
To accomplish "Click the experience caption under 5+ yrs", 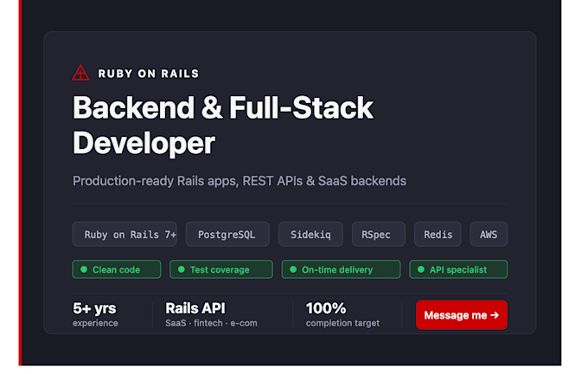I will [95, 323].
